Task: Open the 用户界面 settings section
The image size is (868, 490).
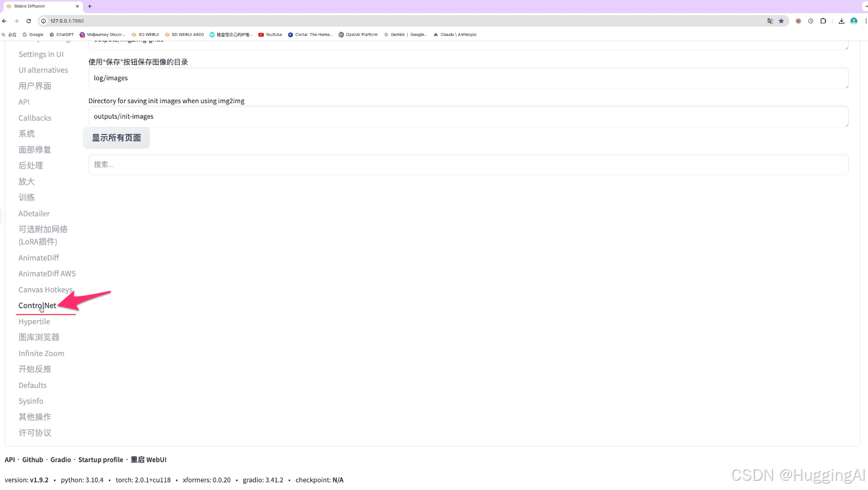Action: tap(35, 86)
